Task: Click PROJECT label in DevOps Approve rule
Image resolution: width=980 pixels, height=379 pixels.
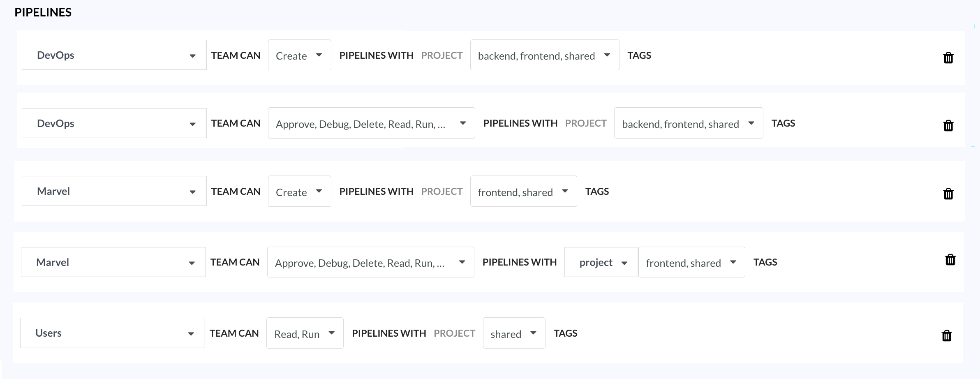Action: [x=585, y=123]
